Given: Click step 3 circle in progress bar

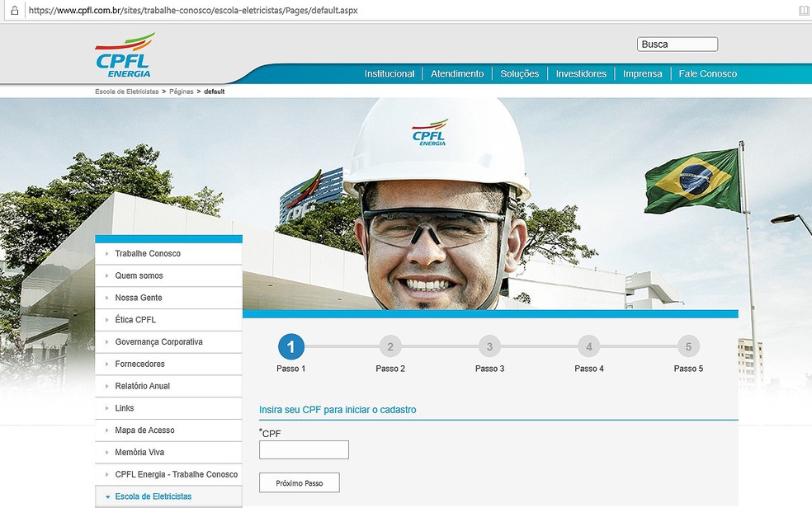Looking at the screenshot, I should tap(490, 346).
